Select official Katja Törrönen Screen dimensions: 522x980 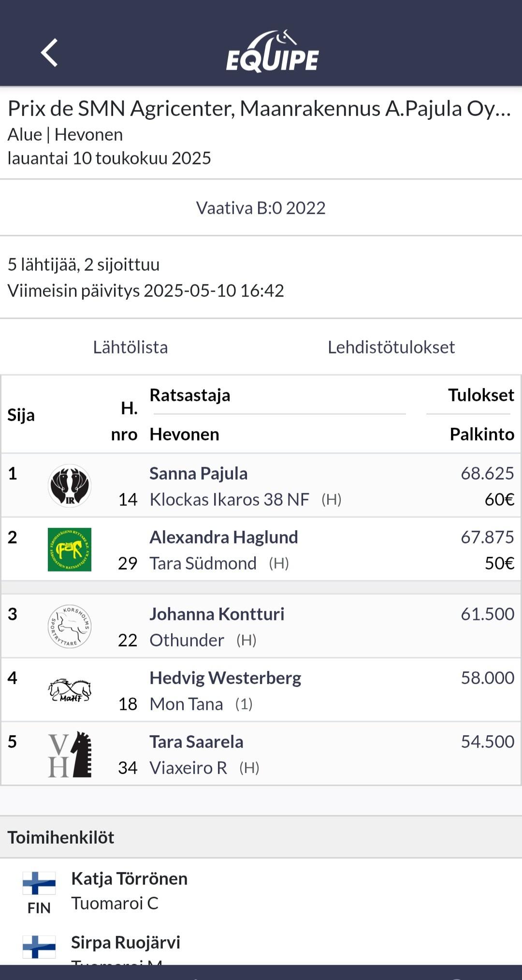(130, 878)
